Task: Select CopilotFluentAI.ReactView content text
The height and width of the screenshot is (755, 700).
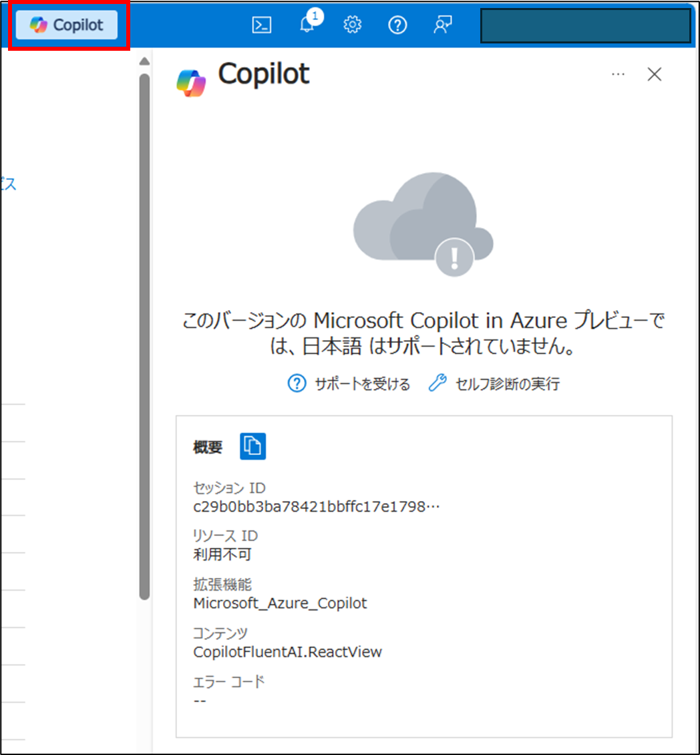Action: click(287, 651)
